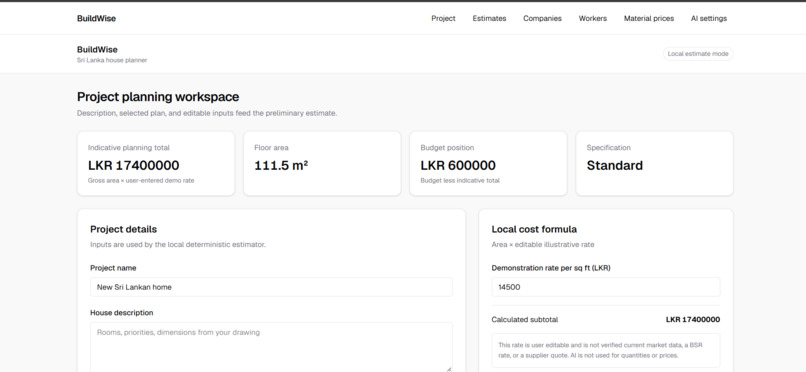Click the Sri Lanka house planner subtitle
Screen dimensions: 806x372
[112, 60]
